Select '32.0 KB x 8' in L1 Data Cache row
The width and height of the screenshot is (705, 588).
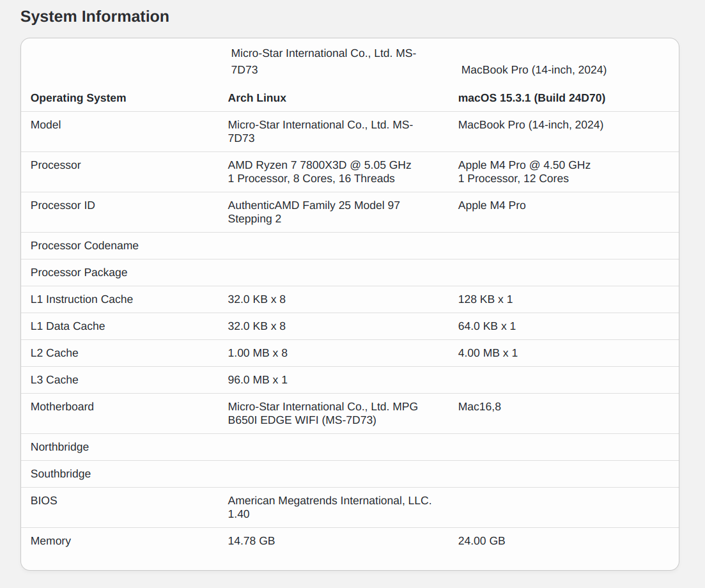[257, 326]
